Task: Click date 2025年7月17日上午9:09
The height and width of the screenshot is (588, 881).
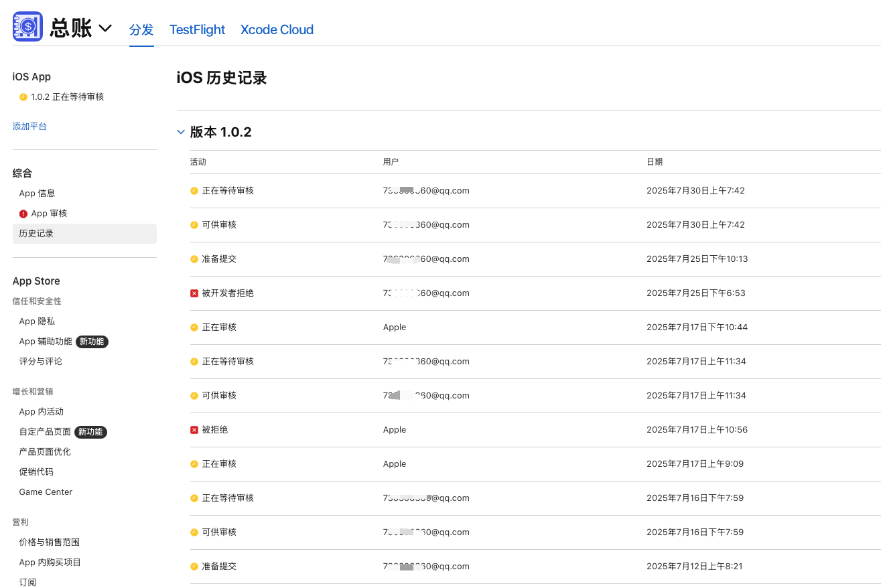Action: click(x=695, y=464)
